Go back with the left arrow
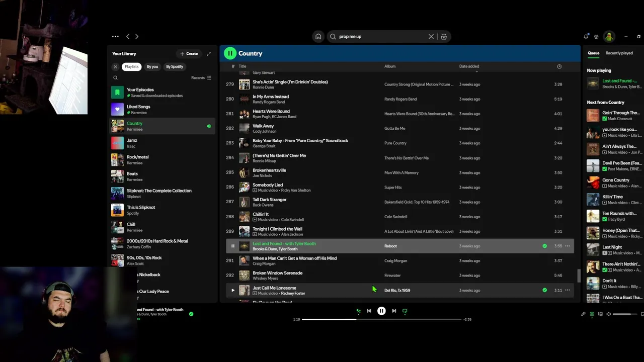This screenshot has height=362, width=644. pyautogui.click(x=128, y=36)
